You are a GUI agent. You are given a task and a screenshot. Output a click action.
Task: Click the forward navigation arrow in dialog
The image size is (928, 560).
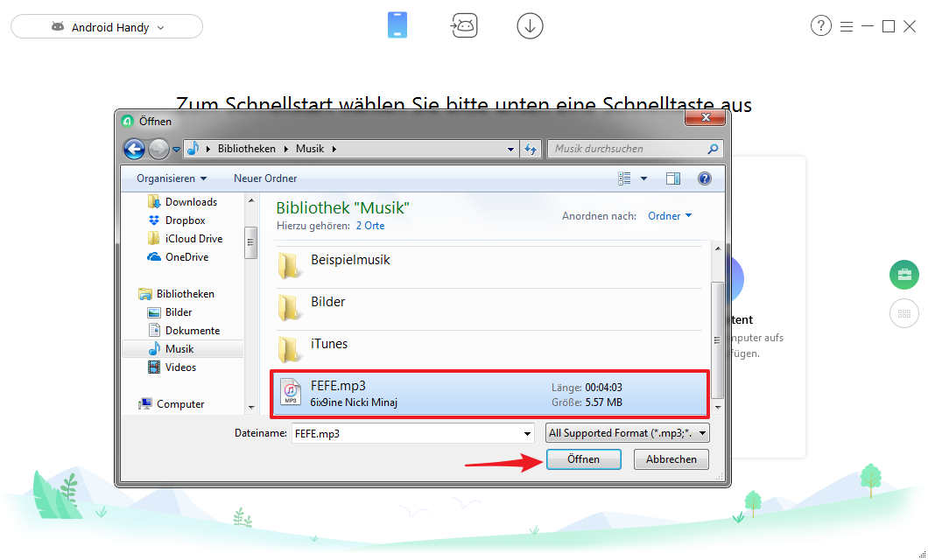point(158,149)
